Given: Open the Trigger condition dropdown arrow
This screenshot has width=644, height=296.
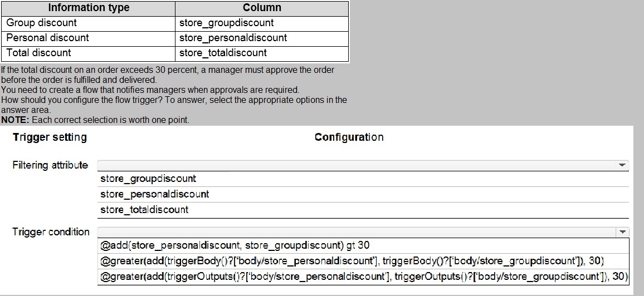Looking at the screenshot, I should [622, 232].
